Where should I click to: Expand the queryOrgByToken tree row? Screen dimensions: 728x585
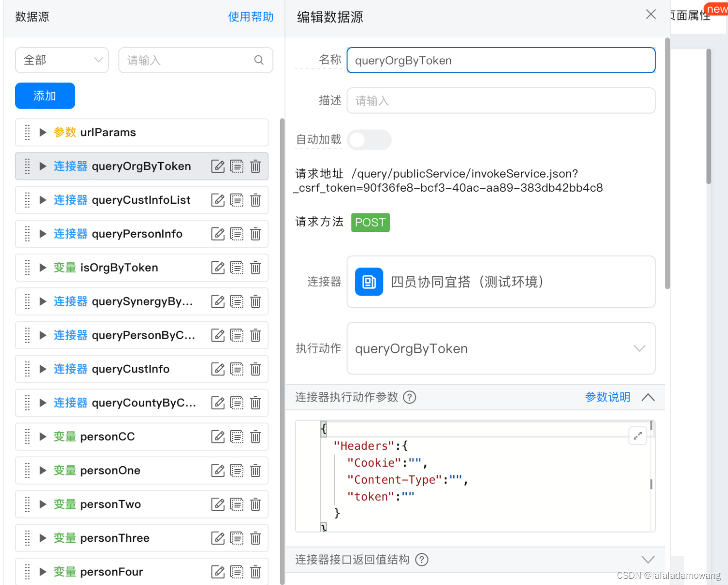[x=43, y=166]
